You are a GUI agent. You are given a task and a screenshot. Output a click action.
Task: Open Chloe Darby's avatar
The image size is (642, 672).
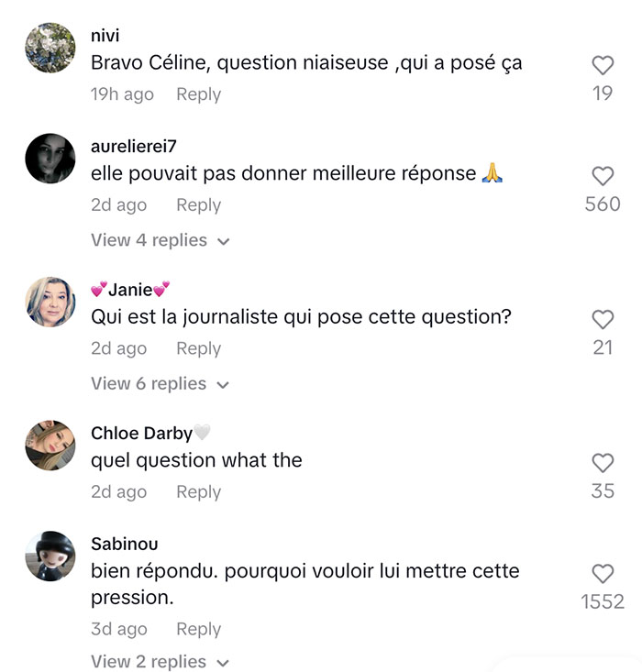[50, 446]
